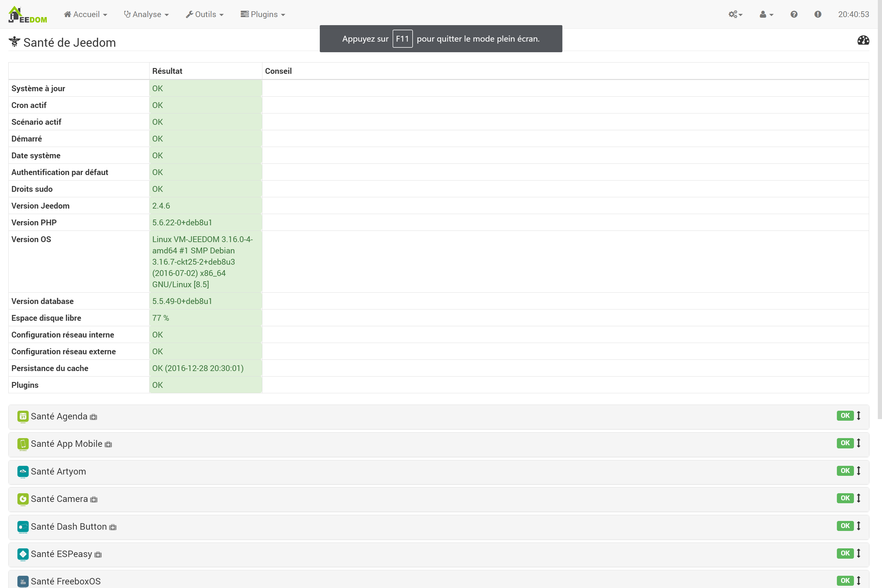Click the OK badge on Santé ESPeasy
The height and width of the screenshot is (588, 882).
pos(845,553)
